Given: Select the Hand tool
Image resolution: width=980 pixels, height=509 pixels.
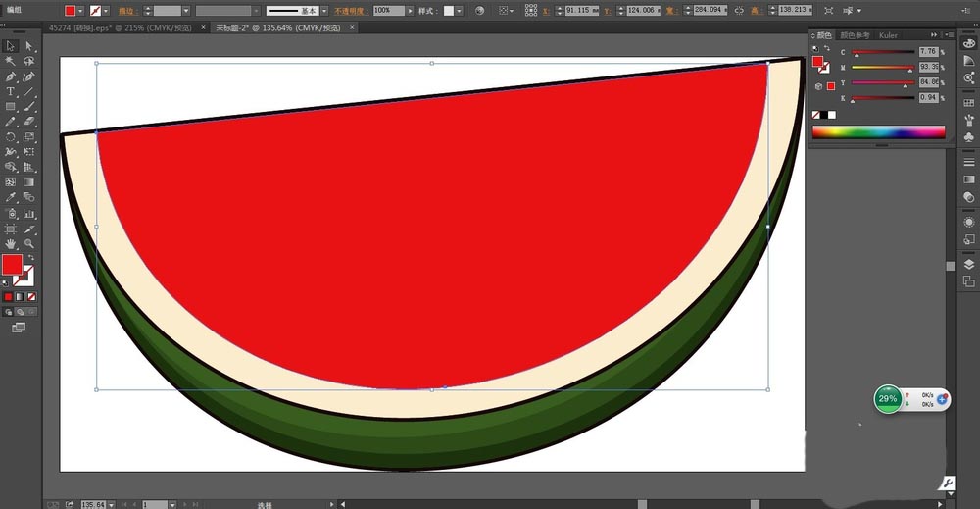Looking at the screenshot, I should 10,244.
